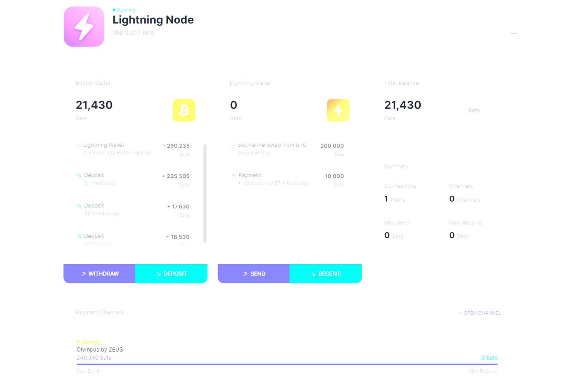Click the arrow icon of the +18,530 deposit
The height and width of the screenshot is (392, 564).
tap(79, 236)
